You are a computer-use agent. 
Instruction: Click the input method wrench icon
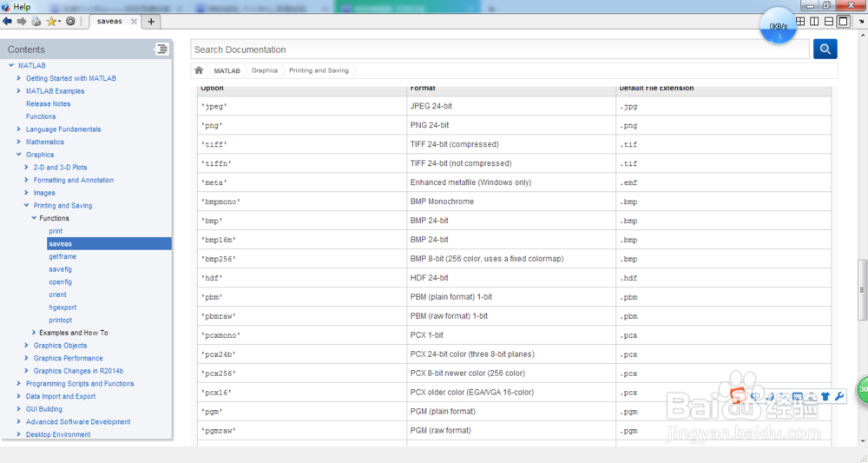coord(838,396)
